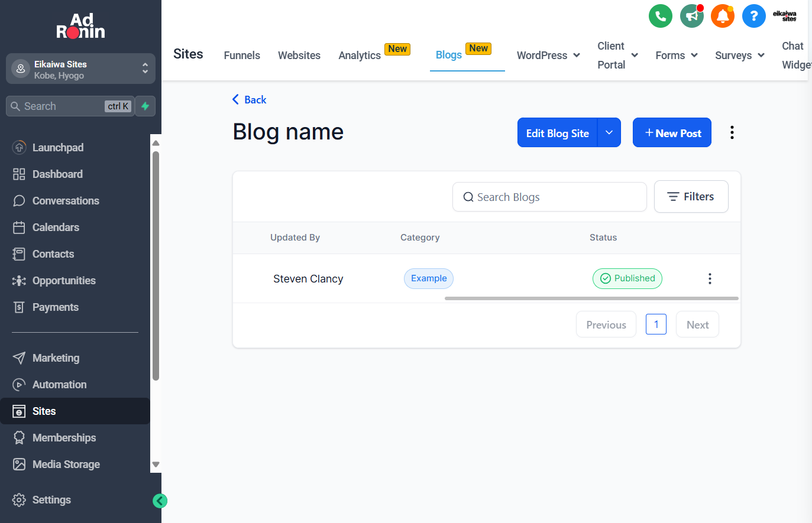Click the table's horizontal scrollbar
The height and width of the screenshot is (523, 812).
591,298
